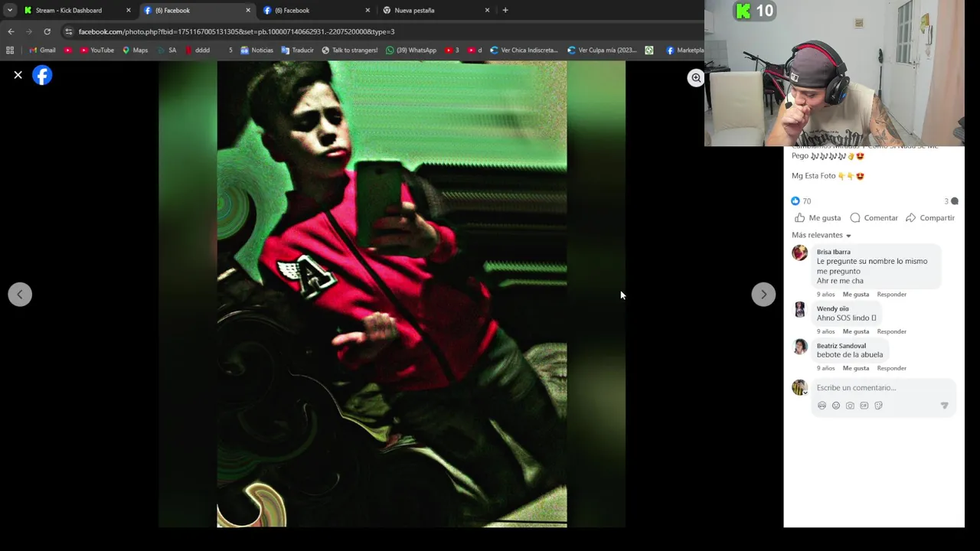Screen dimensions: 980x551
Task: Open the Chrome apps grid icon
Action: coord(10,51)
